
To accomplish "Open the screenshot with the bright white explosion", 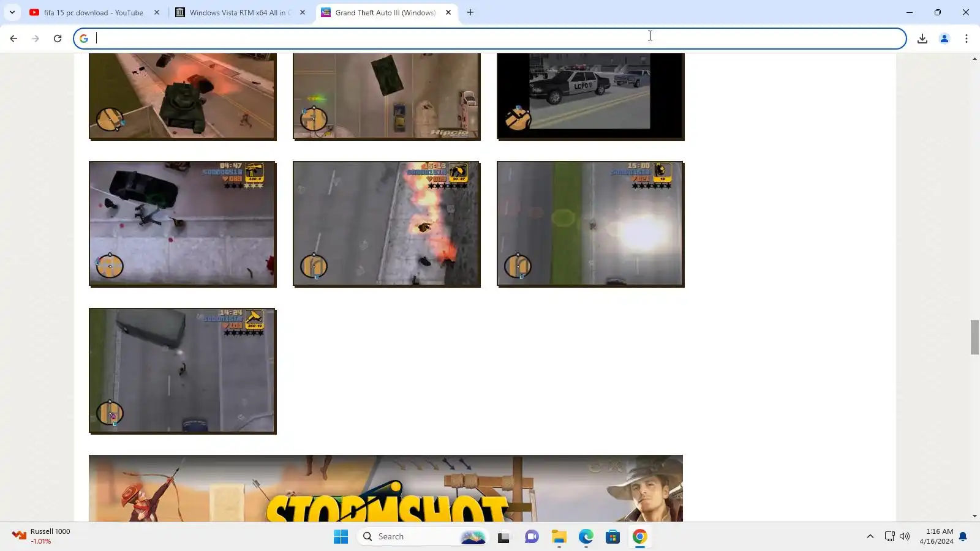I will coord(590,224).
